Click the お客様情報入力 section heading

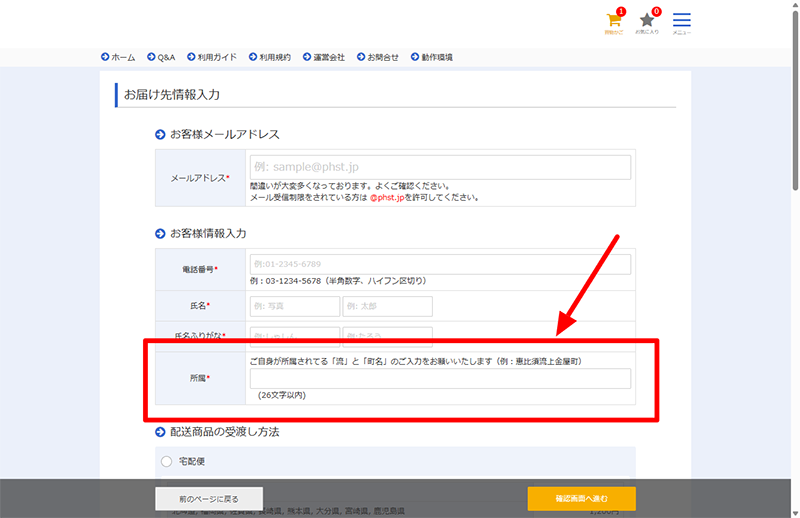(x=208, y=233)
